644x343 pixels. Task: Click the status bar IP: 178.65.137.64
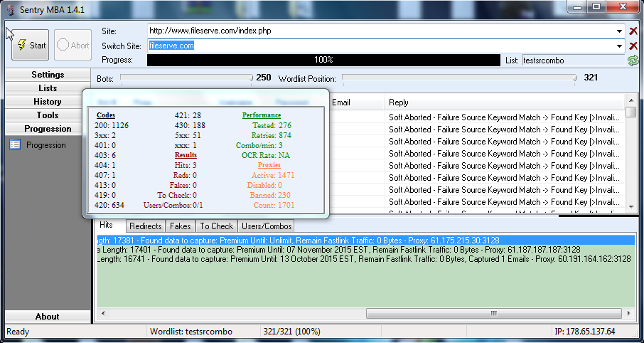coord(585,332)
